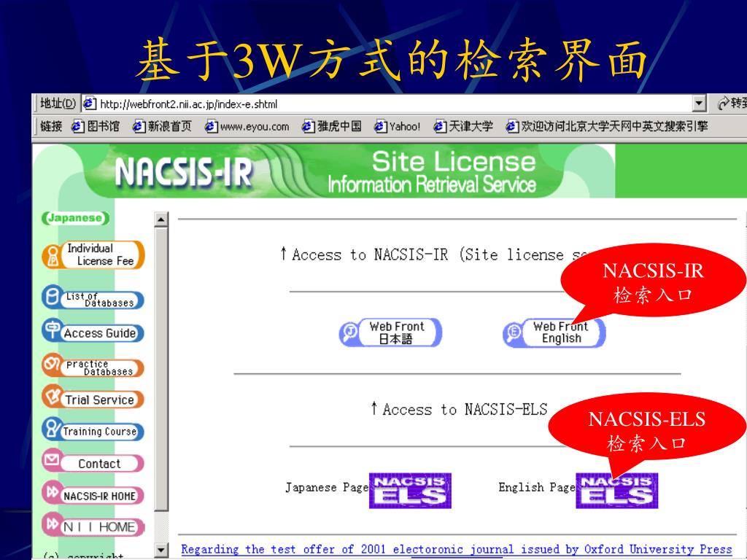The height and width of the screenshot is (560, 747).
Task: Open the Training Course page
Action: (x=93, y=429)
